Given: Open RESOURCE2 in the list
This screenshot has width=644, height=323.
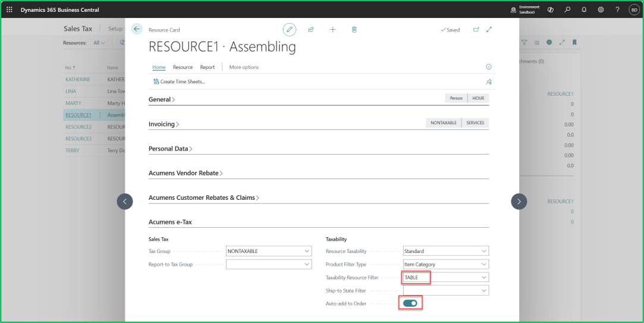Looking at the screenshot, I should [78, 127].
